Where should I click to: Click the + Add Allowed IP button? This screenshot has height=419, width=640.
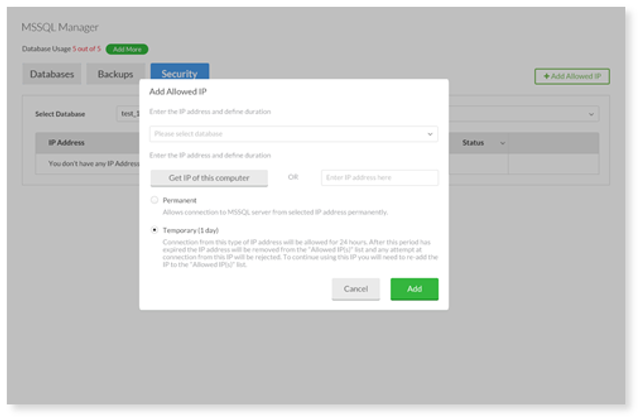(572, 76)
